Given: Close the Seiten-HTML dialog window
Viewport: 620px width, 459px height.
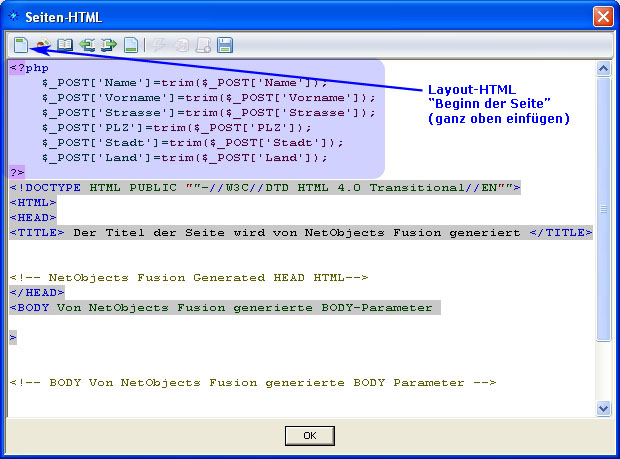Looking at the screenshot, I should pos(602,16).
